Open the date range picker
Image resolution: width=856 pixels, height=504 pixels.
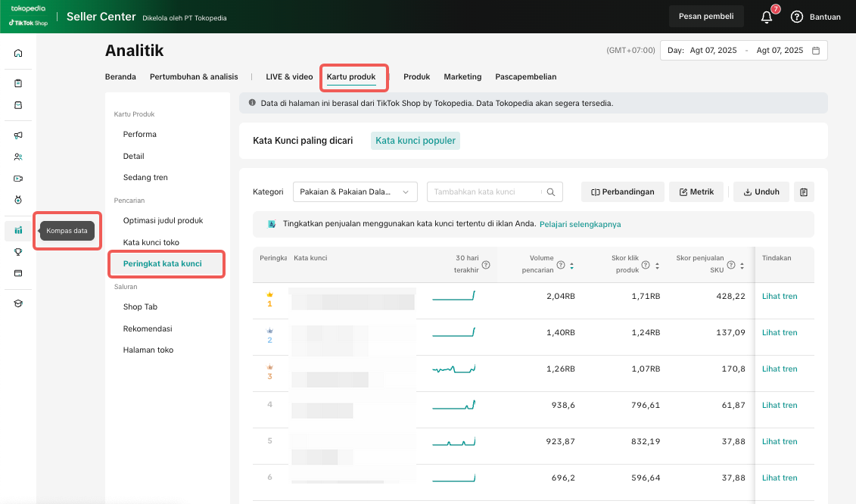[x=744, y=51]
